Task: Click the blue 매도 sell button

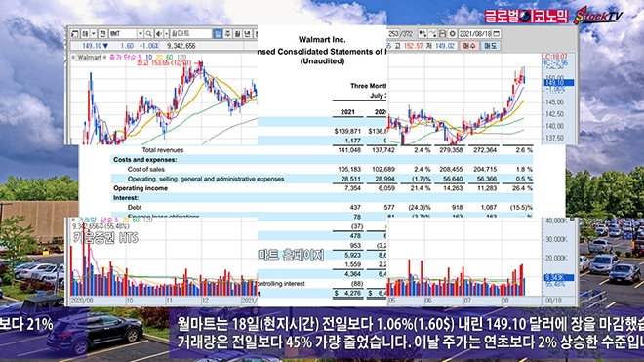Action: coord(491,46)
